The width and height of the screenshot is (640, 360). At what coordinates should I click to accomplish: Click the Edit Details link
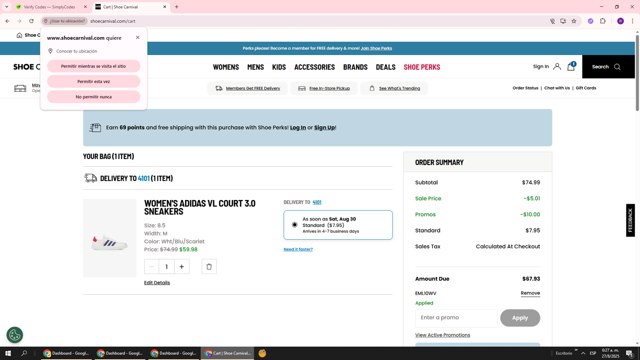[x=157, y=283]
